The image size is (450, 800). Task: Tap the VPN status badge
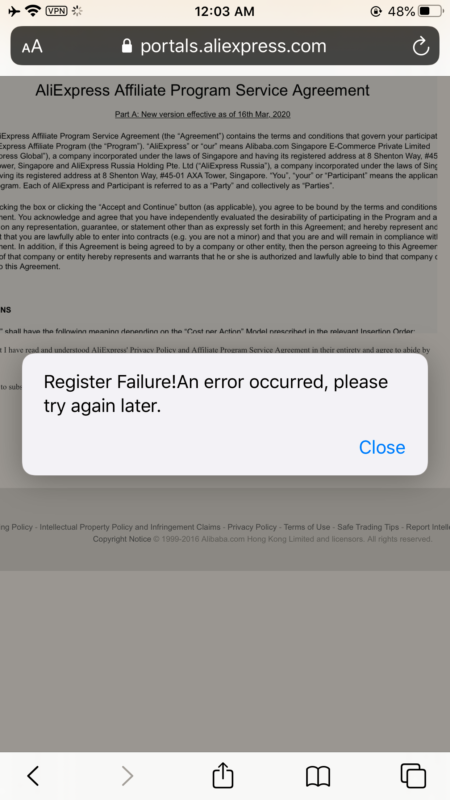[57, 11]
